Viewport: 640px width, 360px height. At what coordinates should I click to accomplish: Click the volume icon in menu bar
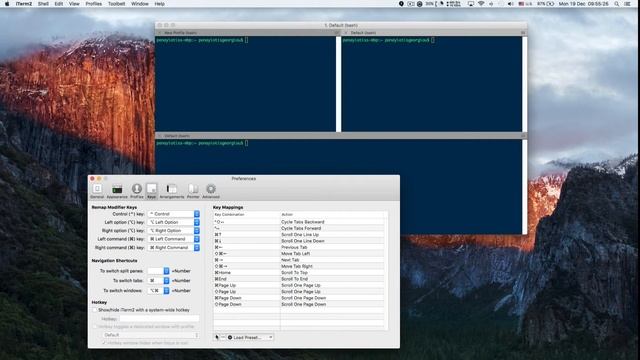tap(510, 4)
